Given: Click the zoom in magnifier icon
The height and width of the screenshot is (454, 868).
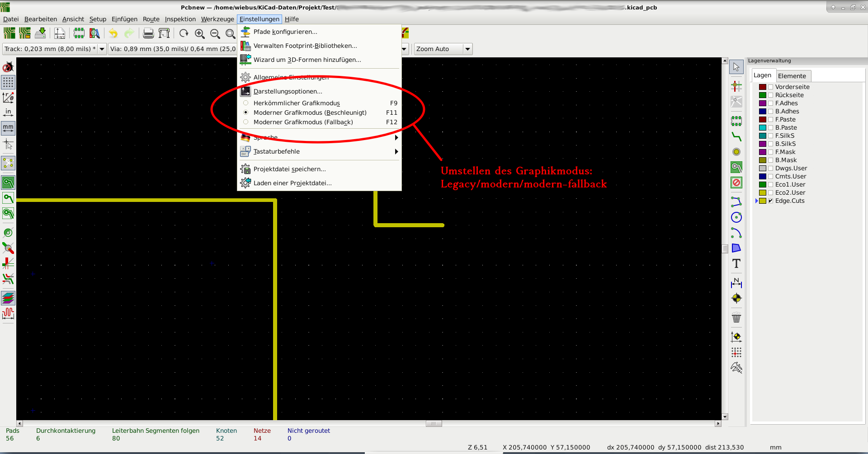Looking at the screenshot, I should [x=200, y=33].
